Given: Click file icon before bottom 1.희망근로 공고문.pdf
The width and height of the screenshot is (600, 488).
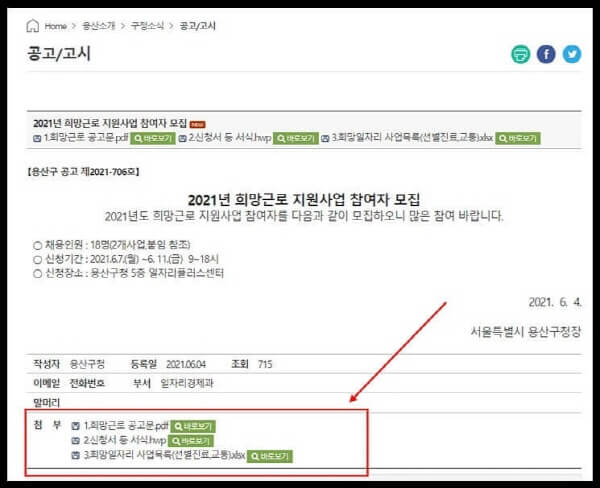Looking at the screenshot, I should coord(76,426).
